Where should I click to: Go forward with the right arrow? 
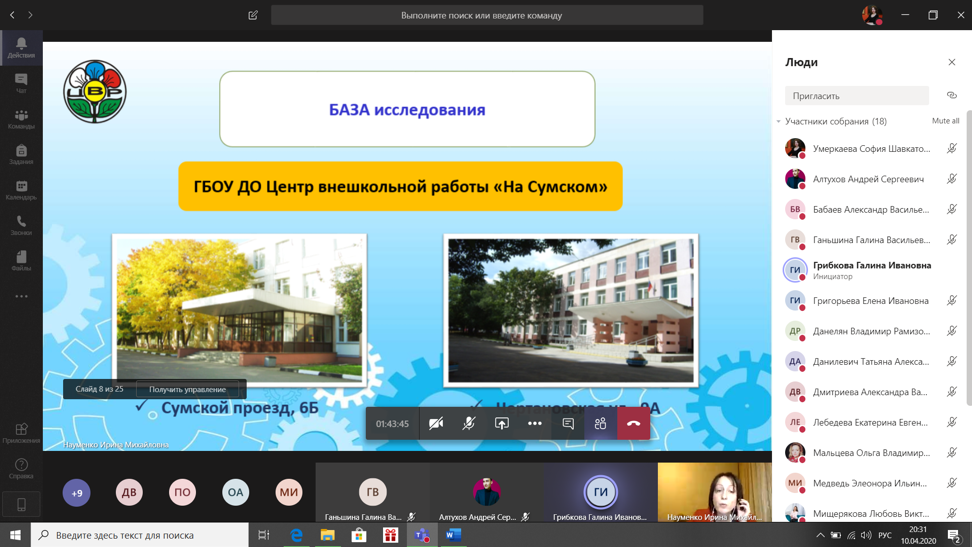30,15
